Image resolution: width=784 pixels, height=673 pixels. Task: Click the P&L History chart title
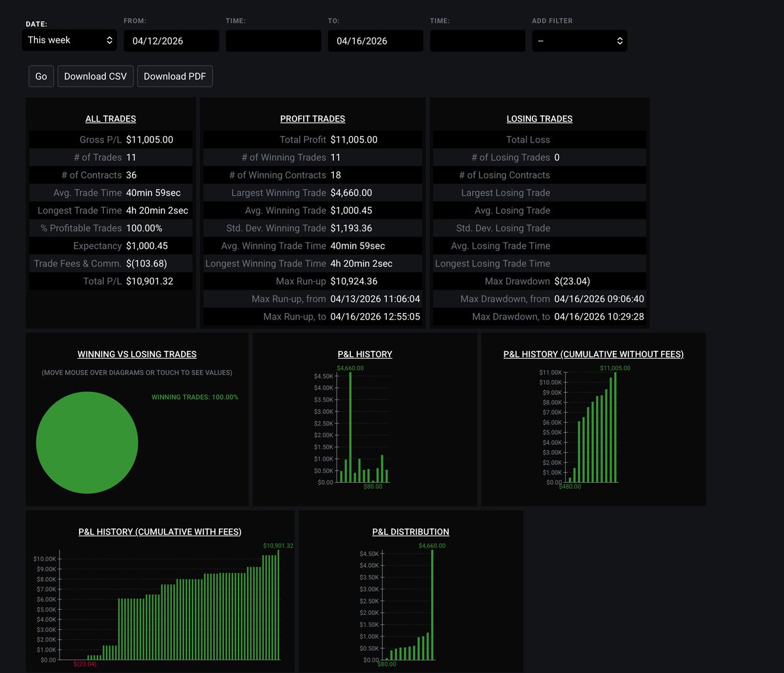point(365,354)
